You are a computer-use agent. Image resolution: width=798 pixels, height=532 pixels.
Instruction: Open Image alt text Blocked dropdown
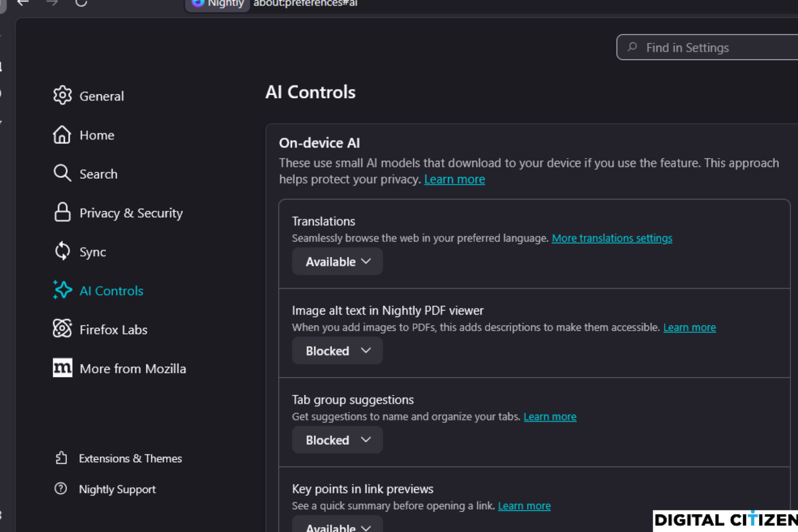point(337,351)
